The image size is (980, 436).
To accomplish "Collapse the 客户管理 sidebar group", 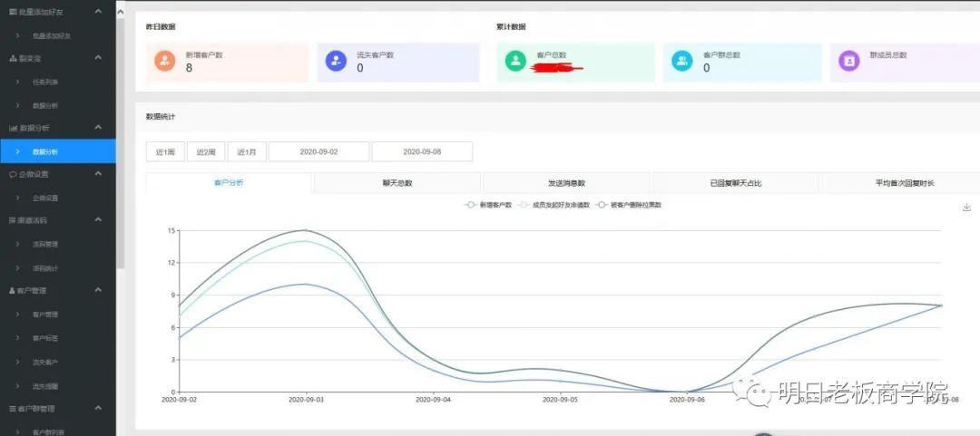I will pyautogui.click(x=98, y=290).
